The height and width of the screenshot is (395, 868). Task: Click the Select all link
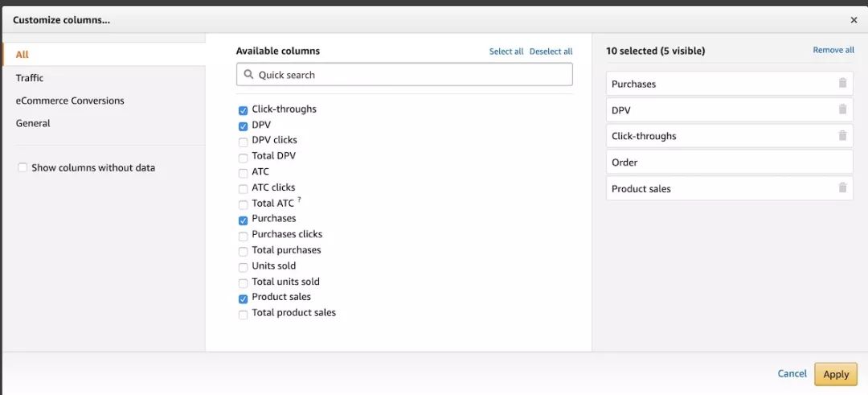506,51
